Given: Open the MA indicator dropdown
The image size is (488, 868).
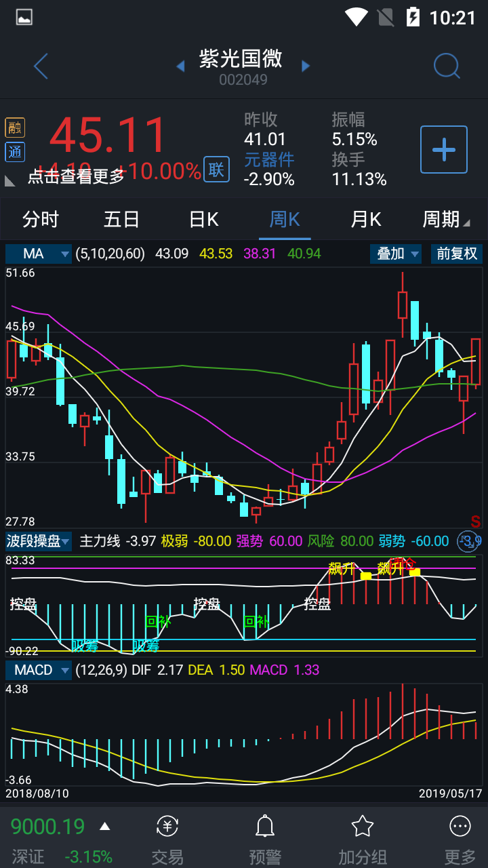Looking at the screenshot, I should point(39,254).
